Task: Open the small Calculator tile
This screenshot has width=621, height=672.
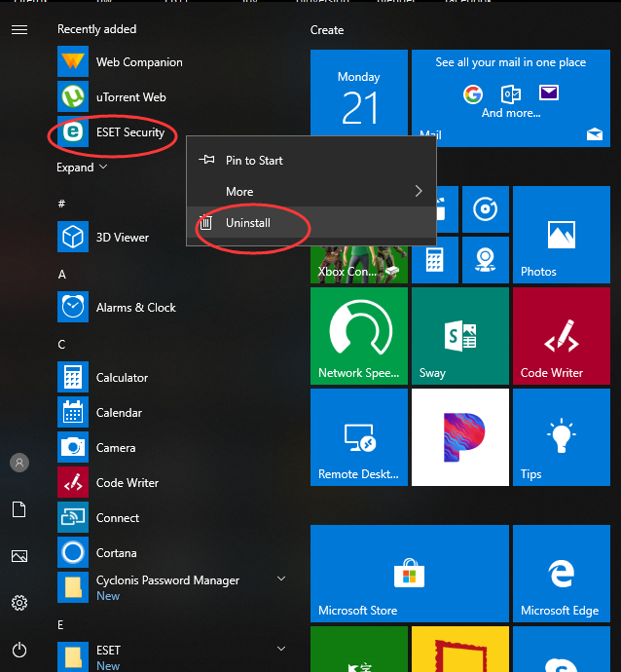Action: 435,260
